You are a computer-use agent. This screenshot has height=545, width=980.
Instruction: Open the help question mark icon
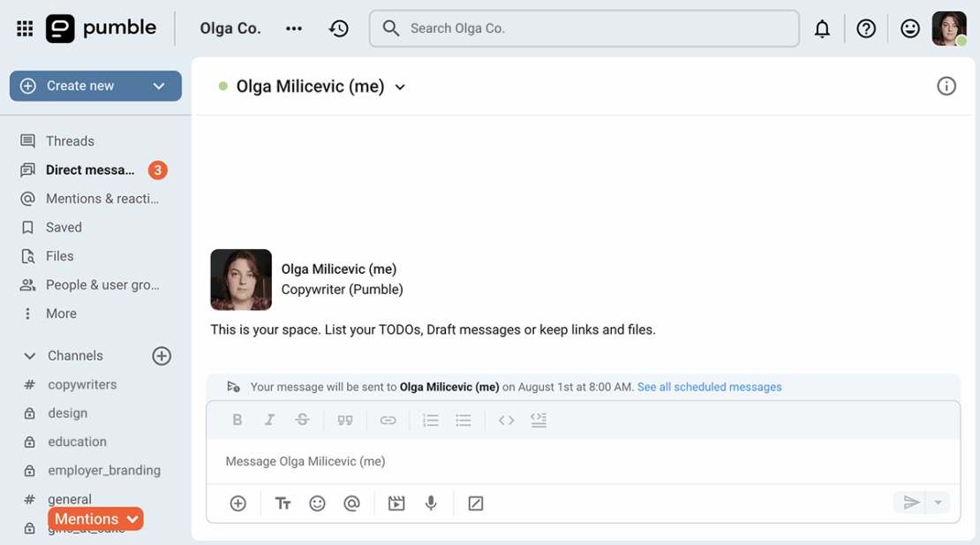coord(865,29)
